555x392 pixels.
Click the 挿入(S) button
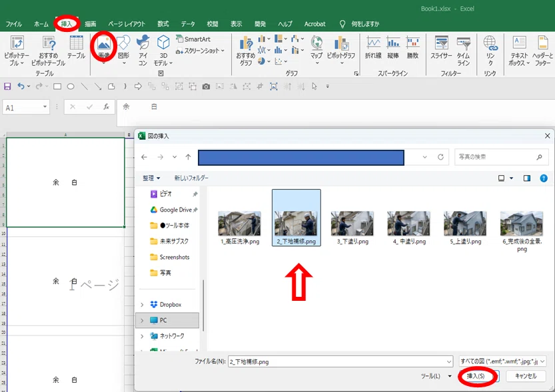[x=476, y=376]
